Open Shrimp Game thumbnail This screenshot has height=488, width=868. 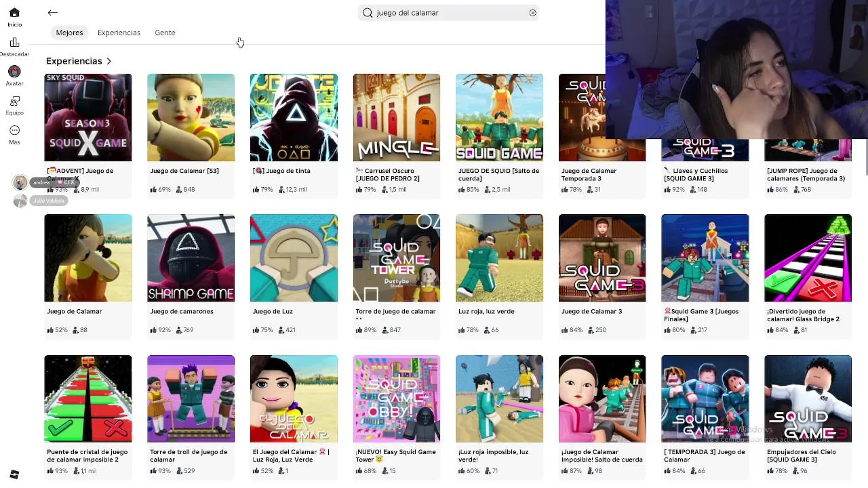191,258
